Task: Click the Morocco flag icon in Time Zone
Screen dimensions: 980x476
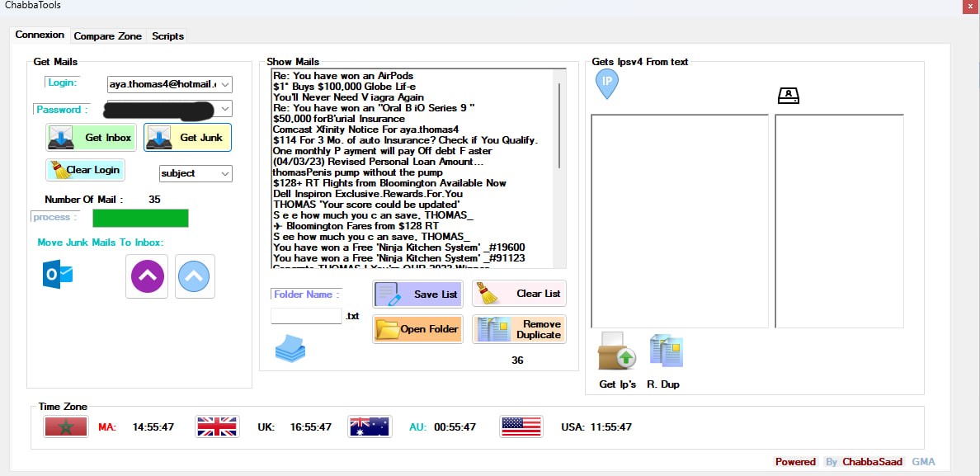Action: [x=65, y=427]
